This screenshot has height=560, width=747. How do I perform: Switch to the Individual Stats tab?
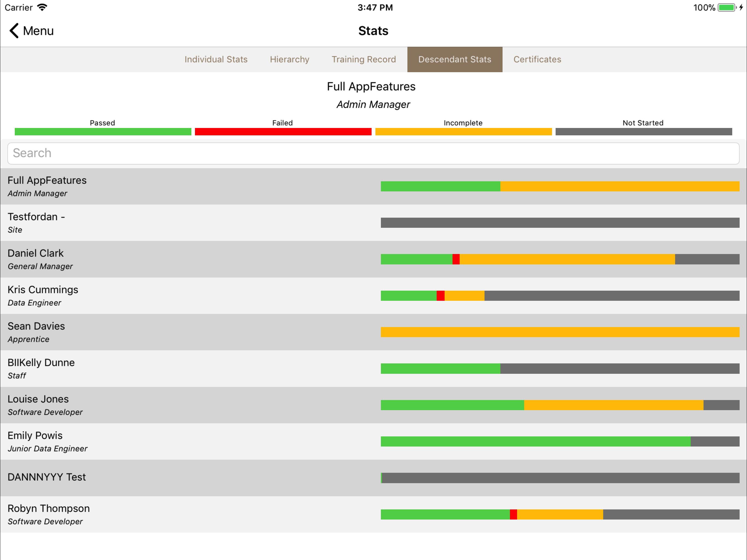pos(216,59)
